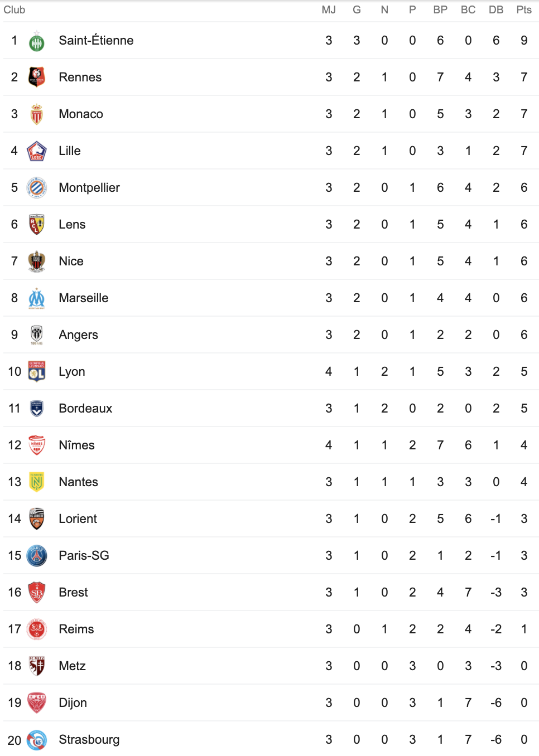Click the Metz club crest
Viewport: 539px width, 756px height.
(37, 666)
